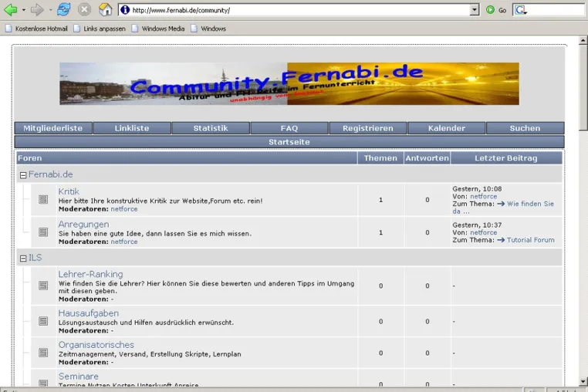Go to Startseite bar

click(289, 142)
